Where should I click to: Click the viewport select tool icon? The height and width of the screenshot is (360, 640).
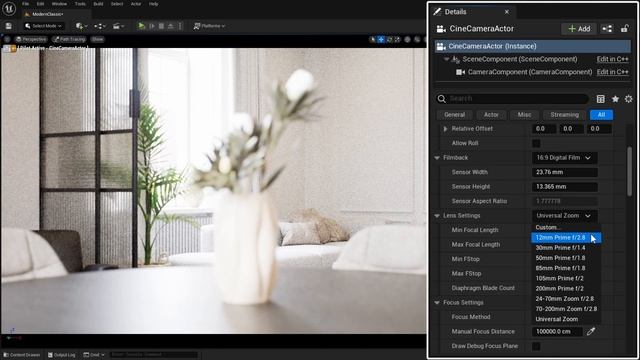click(x=373, y=40)
